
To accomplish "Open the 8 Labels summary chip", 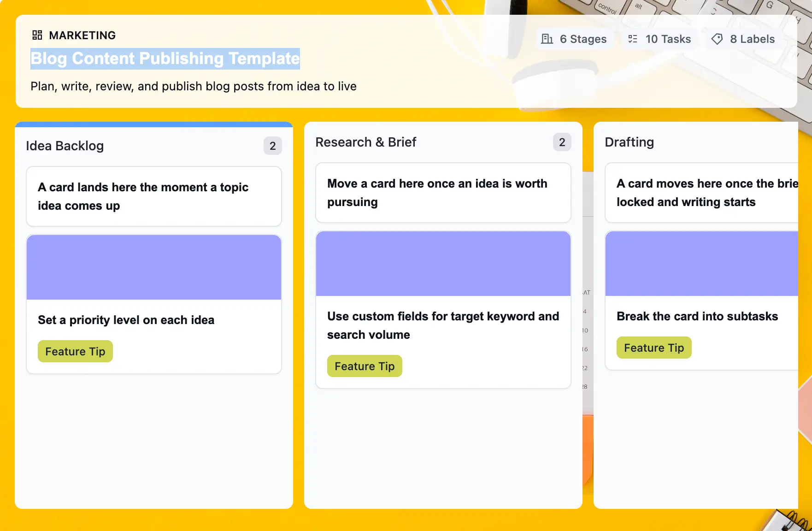I will tap(743, 39).
